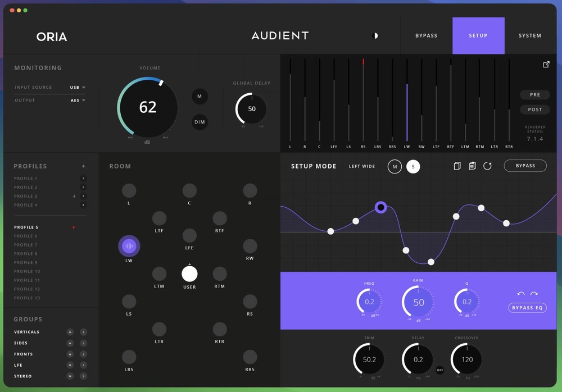Click the copy EQ settings icon
Viewport: 562px width, 392px height.
coord(457,166)
